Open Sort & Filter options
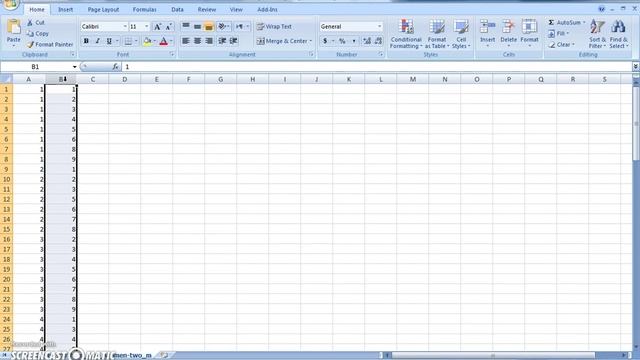The image size is (640, 360). point(597,33)
